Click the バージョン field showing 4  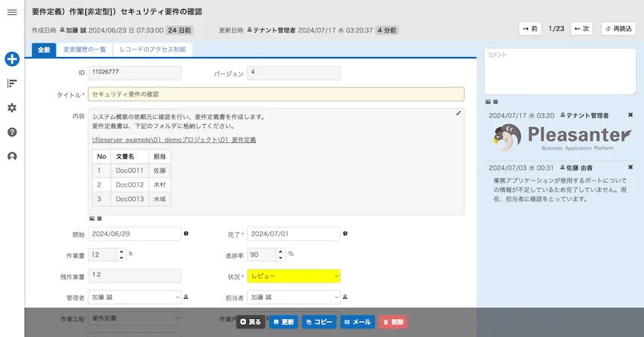pos(294,73)
